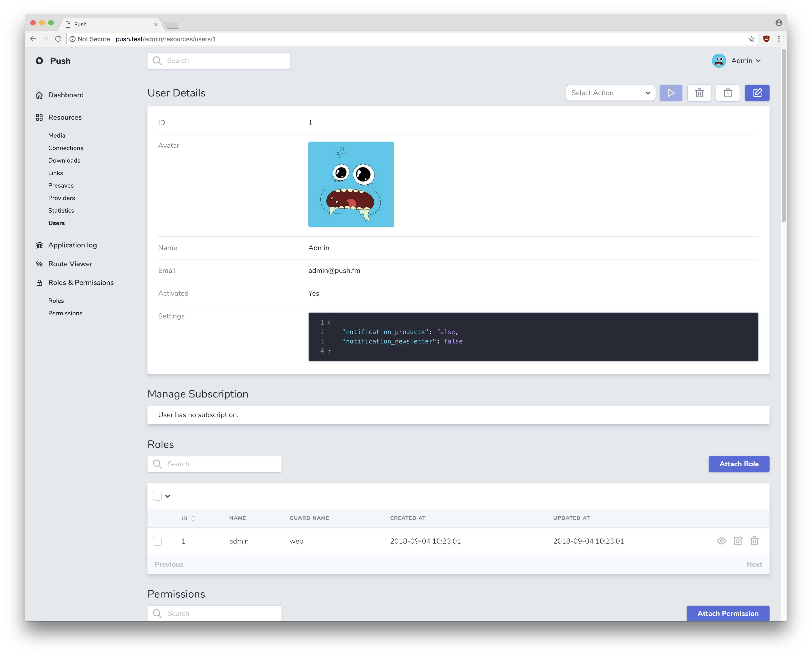Click the Route Viewer icon
This screenshot has height=657, width=812.
(39, 264)
